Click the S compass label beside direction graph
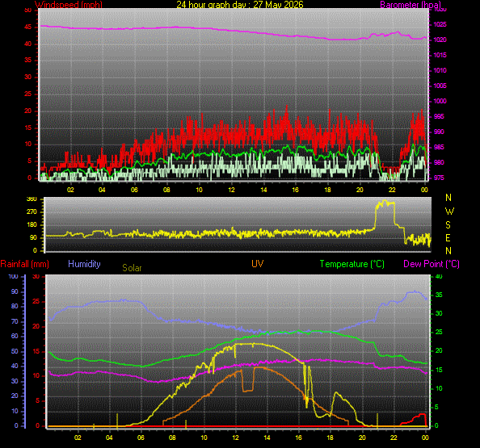The image size is (480, 448). (448, 225)
